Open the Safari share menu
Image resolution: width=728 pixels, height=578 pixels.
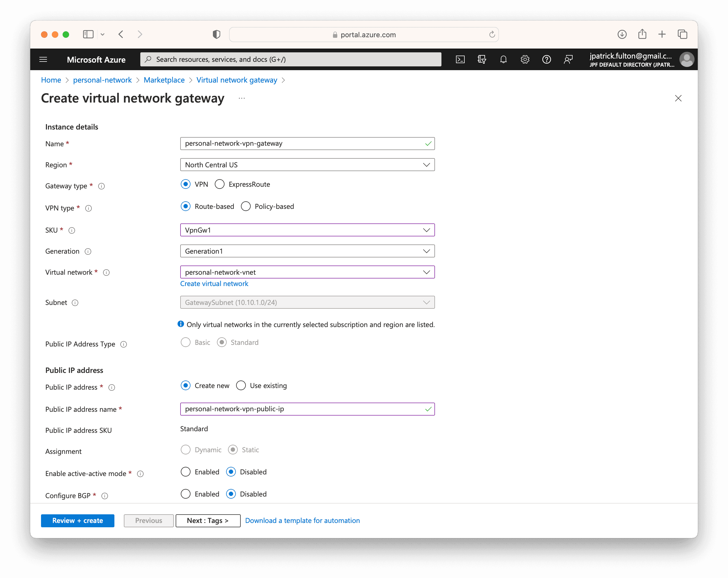point(642,34)
